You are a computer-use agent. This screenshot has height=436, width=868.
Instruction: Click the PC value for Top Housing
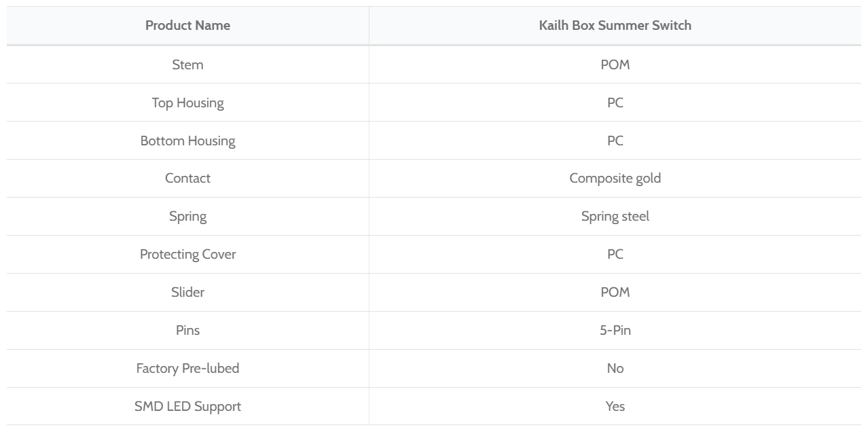click(615, 103)
